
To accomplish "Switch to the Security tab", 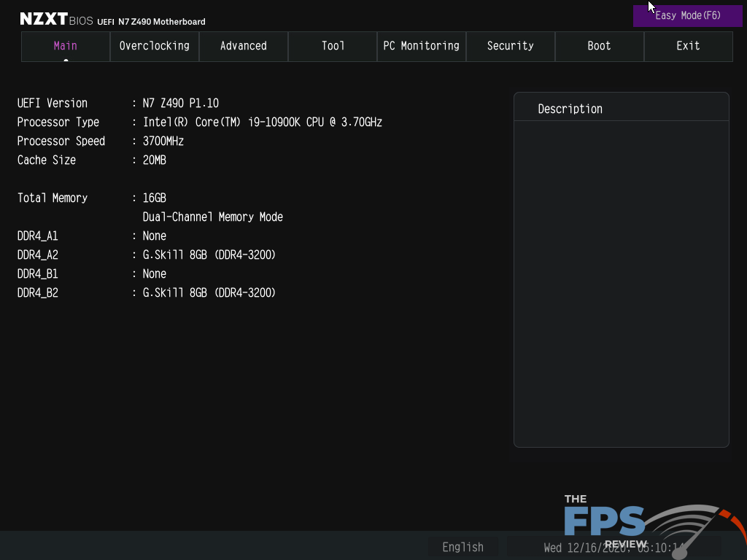I will (x=511, y=46).
